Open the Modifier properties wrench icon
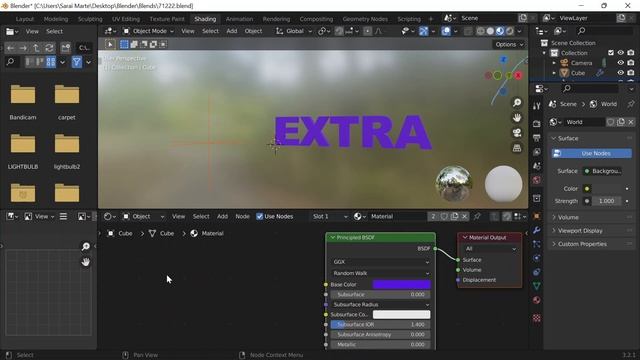The height and width of the screenshot is (360, 640). pos(537,230)
